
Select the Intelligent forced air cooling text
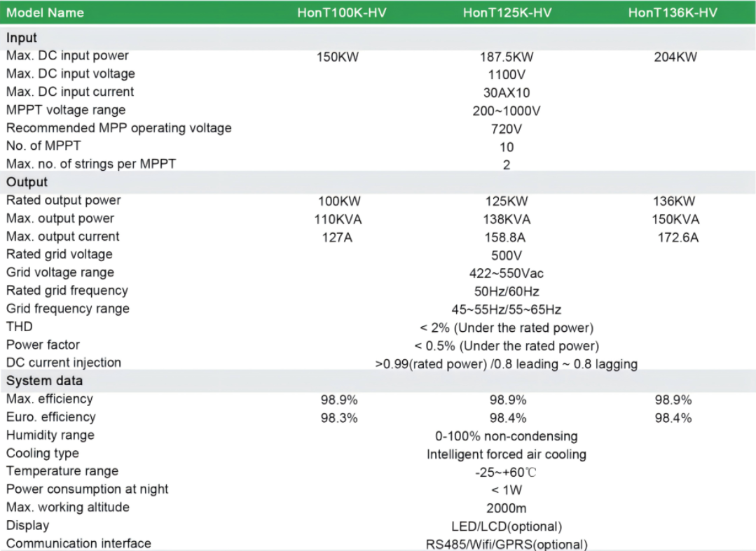tap(507, 454)
